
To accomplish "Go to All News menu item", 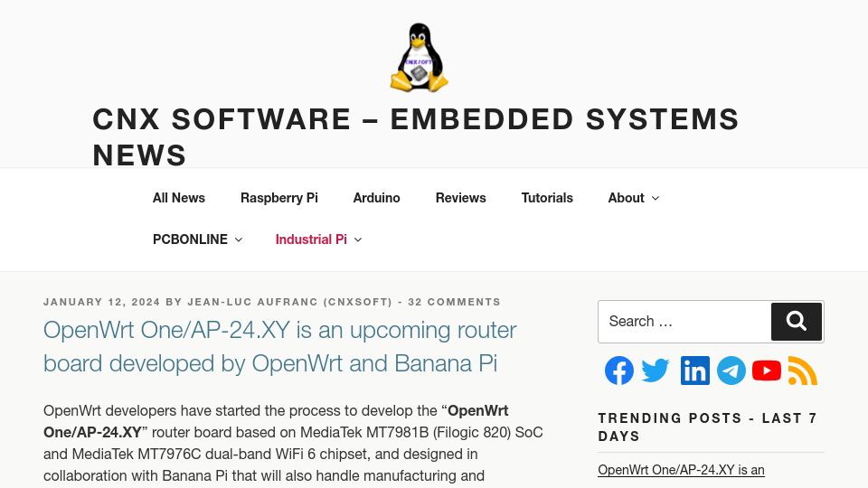I will point(179,198).
